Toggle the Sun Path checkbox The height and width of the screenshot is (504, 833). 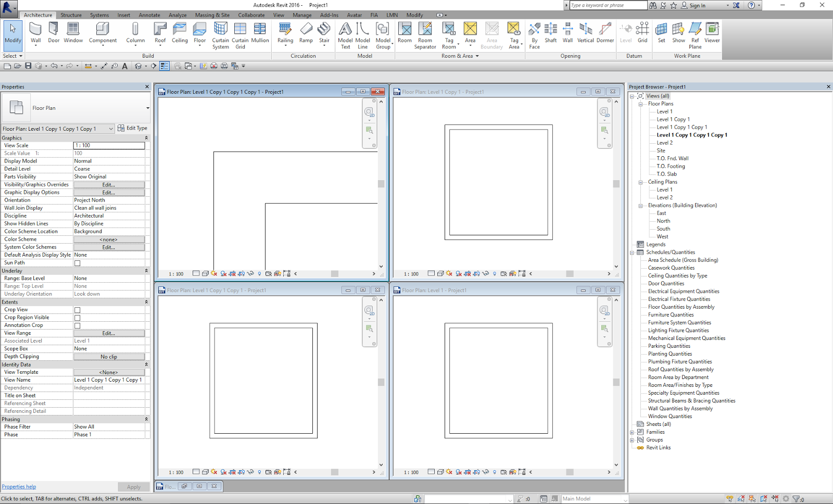point(77,263)
